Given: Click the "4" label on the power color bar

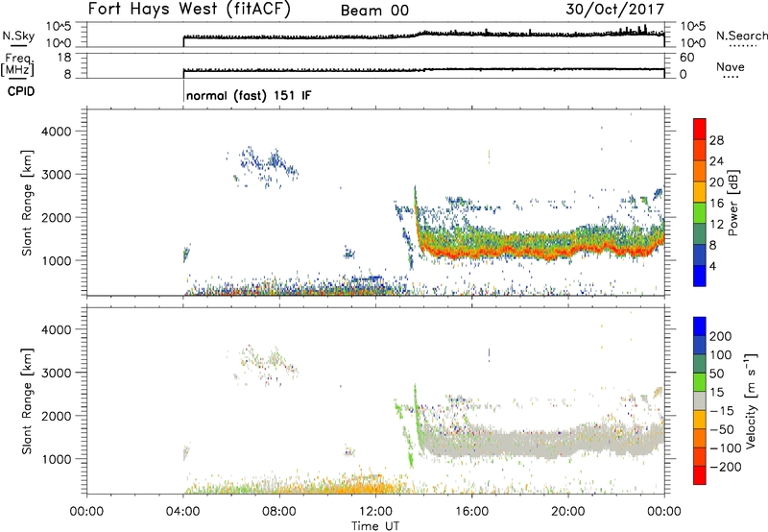Looking at the screenshot, I should (x=712, y=266).
